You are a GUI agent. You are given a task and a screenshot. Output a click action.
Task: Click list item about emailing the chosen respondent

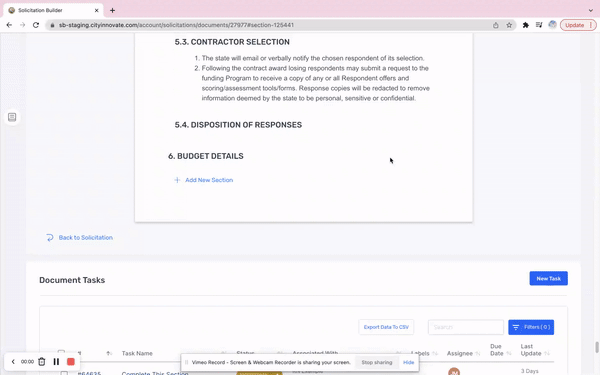coord(313,58)
